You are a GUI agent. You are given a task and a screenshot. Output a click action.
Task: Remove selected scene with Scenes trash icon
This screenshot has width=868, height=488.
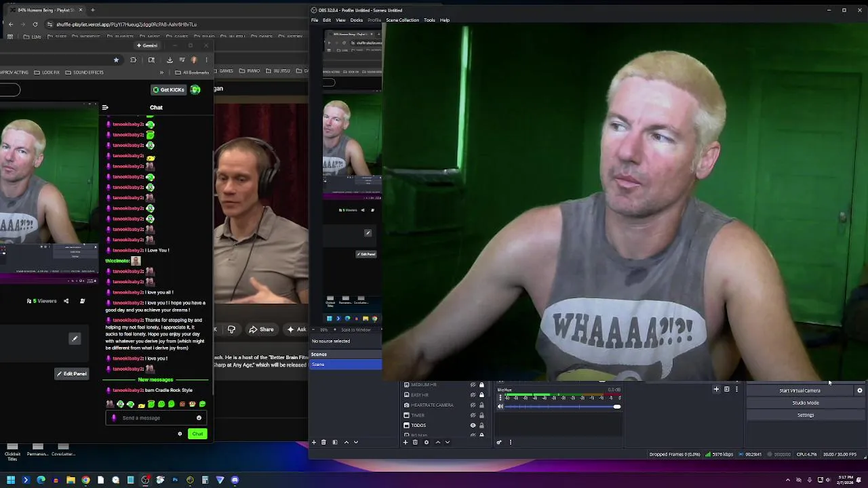(323, 442)
